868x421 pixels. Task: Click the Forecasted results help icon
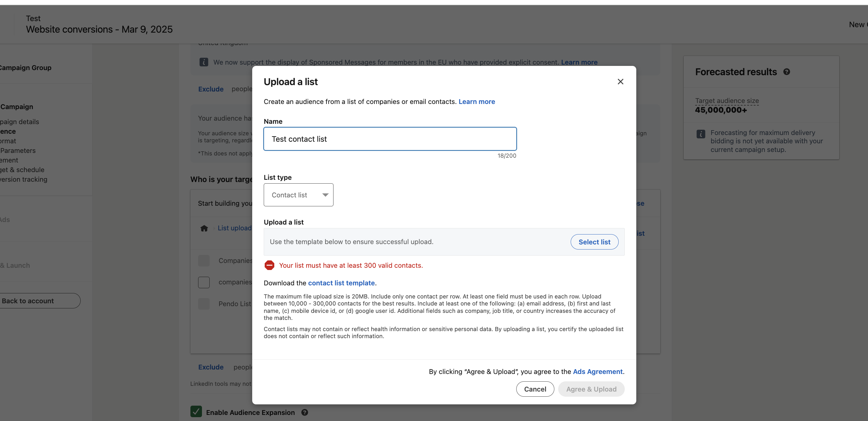(786, 72)
